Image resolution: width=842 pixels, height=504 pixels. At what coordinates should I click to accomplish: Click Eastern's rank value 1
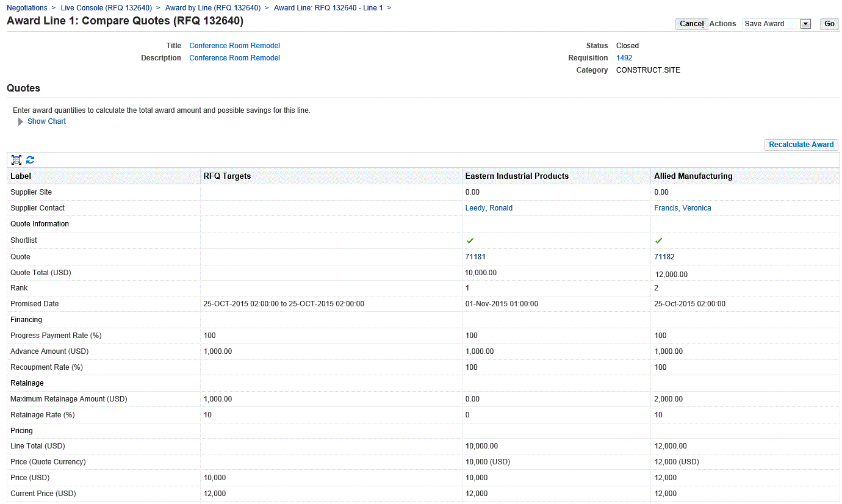coord(467,288)
